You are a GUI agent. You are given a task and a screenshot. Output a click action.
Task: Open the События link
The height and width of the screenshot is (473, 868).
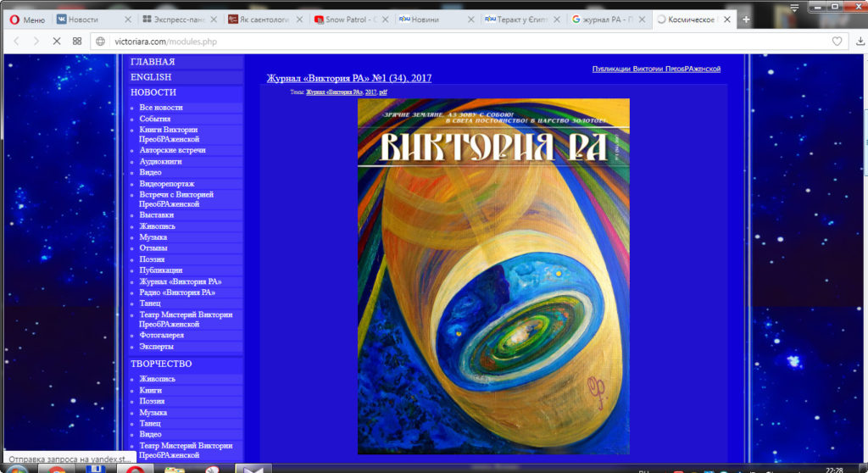click(x=155, y=119)
